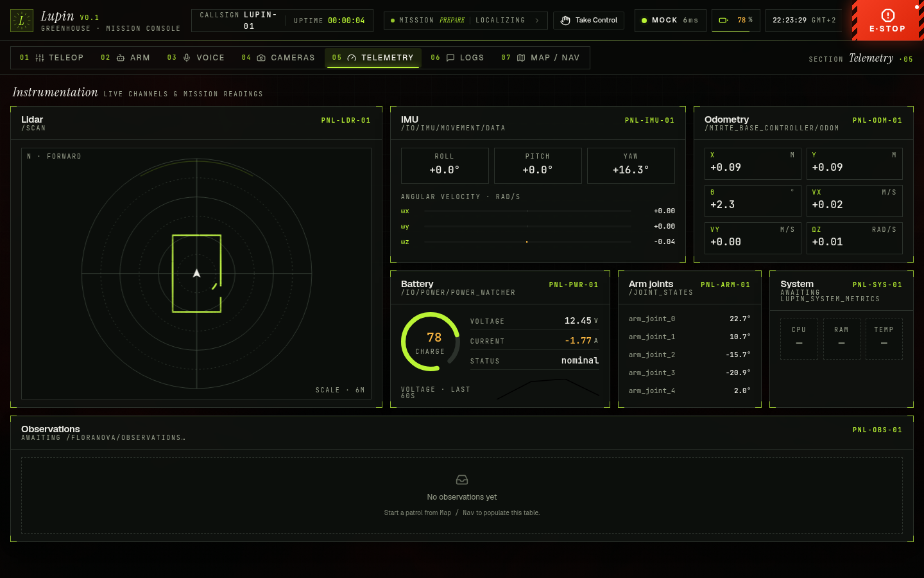This screenshot has width=924, height=578.
Task: Click the ωz value -0.04
Action: pos(665,242)
